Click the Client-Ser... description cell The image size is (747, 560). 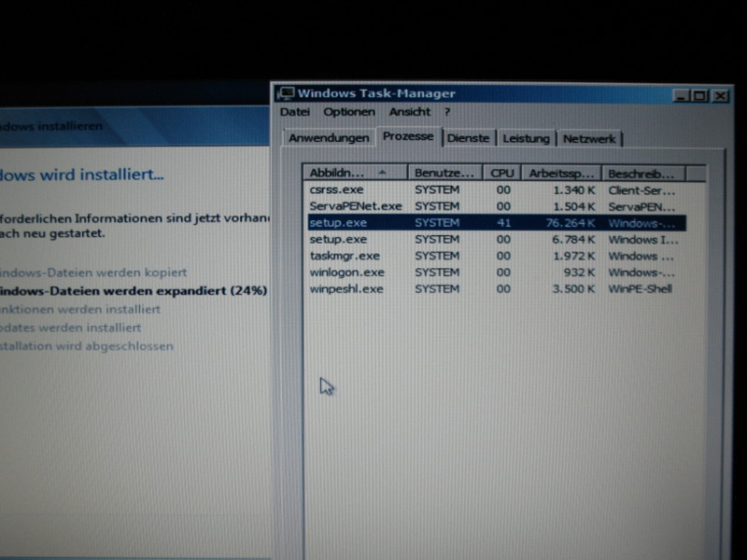coord(641,190)
